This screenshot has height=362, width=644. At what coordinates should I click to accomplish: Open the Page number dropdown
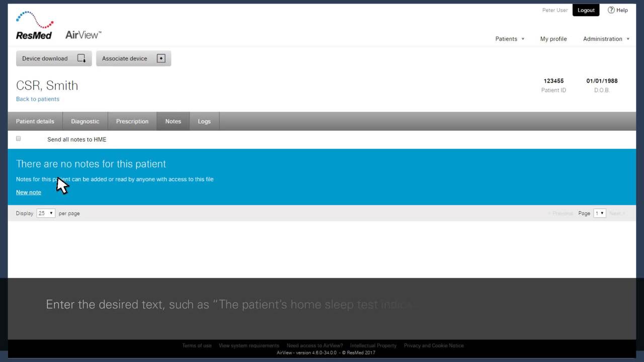tap(599, 213)
